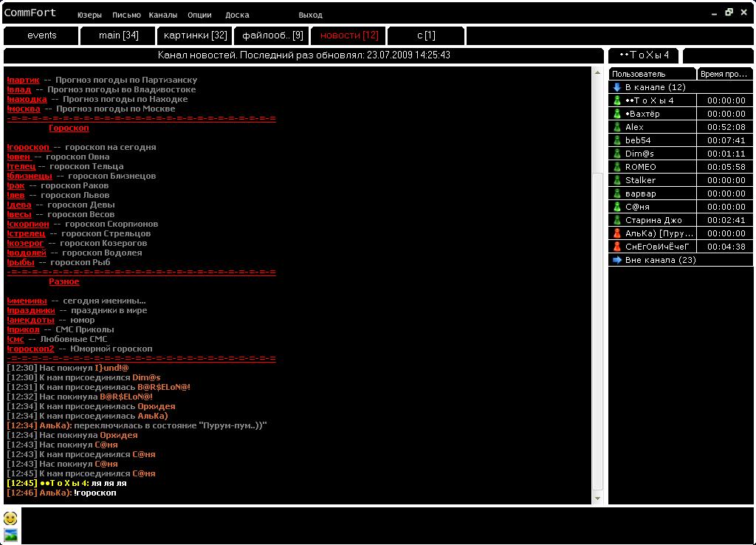Click the chat area vertical scrollbar
The width and height of the screenshot is (756, 545).
point(598,332)
